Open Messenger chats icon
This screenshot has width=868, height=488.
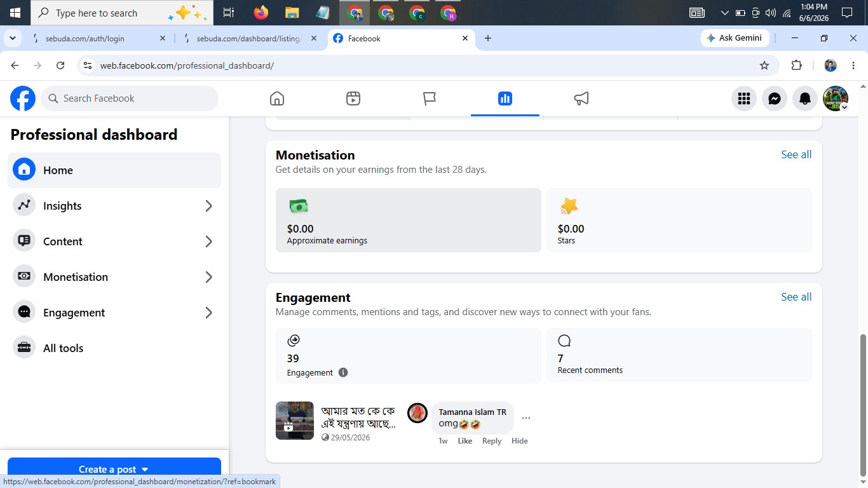coord(775,98)
